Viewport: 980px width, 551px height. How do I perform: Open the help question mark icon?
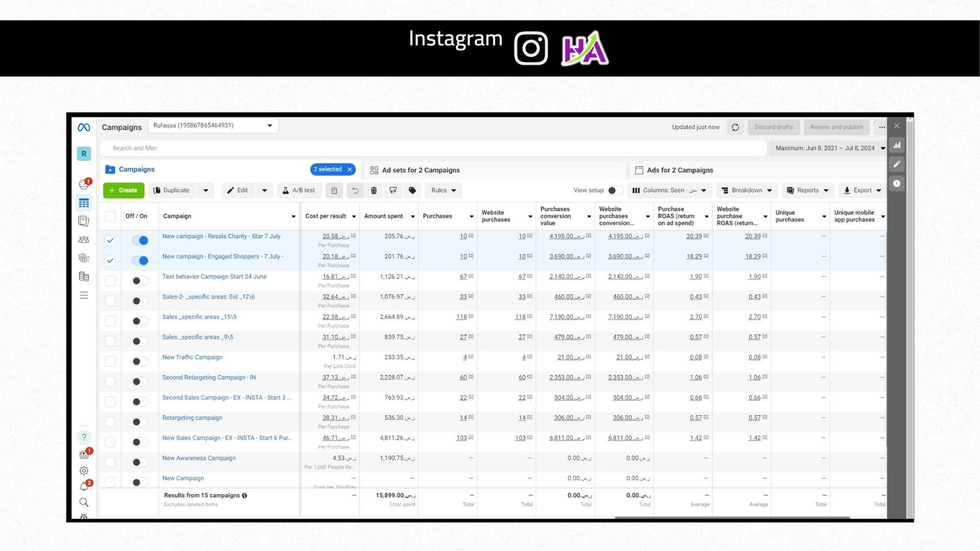click(x=85, y=437)
